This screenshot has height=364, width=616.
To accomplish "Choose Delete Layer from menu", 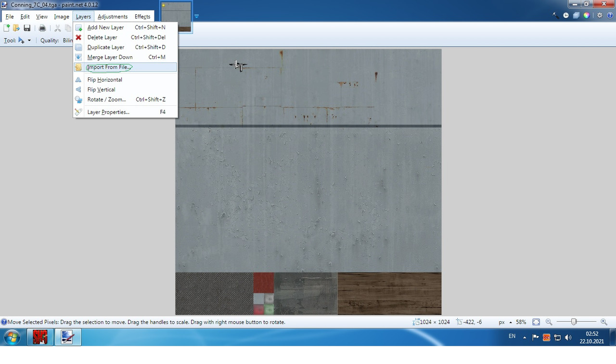I will [x=126, y=38].
